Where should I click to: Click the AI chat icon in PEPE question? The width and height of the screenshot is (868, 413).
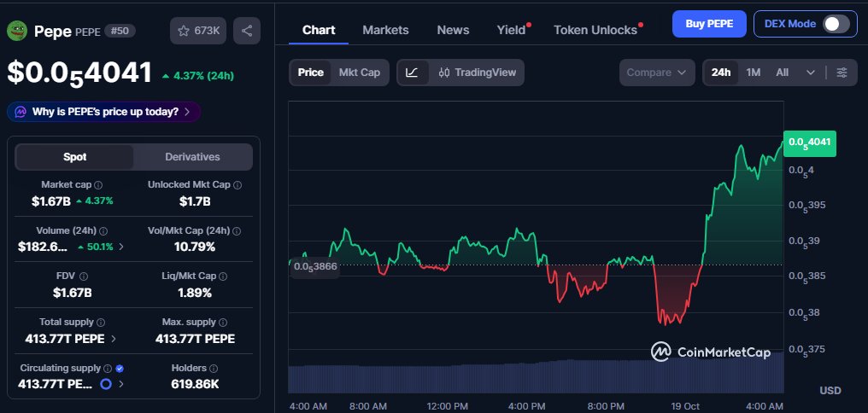pyautogui.click(x=21, y=113)
